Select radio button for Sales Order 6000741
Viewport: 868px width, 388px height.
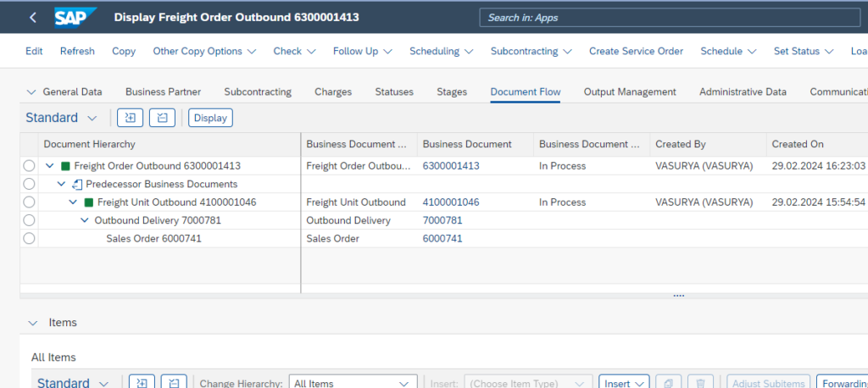30,239
